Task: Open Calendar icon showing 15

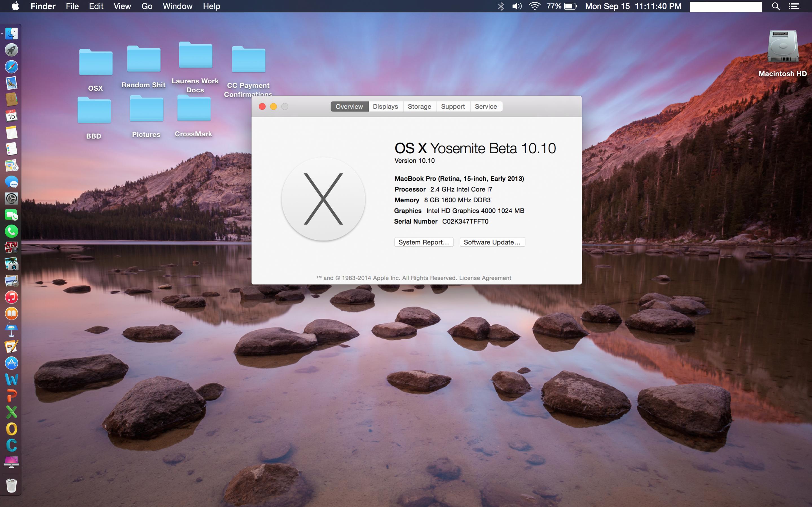Action: 11,116
